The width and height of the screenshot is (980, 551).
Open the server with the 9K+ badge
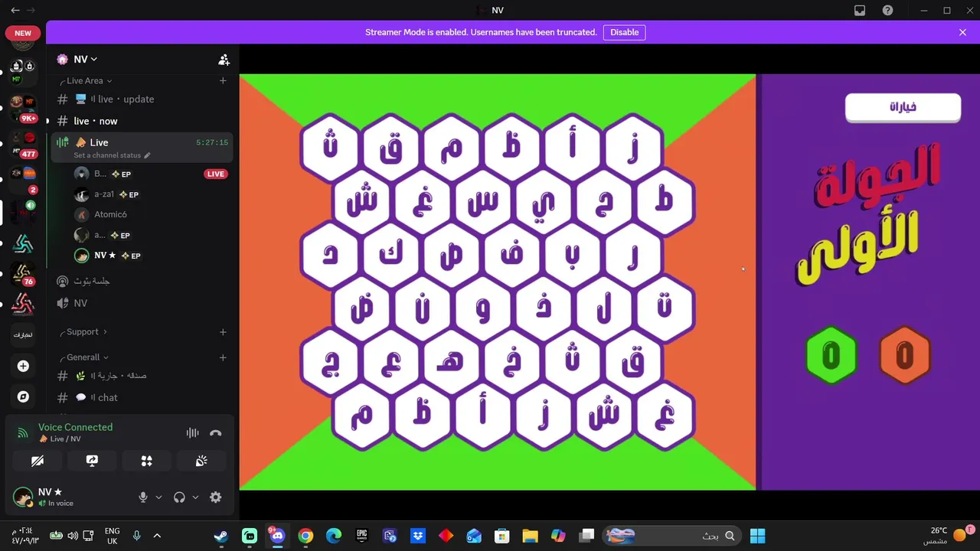[24, 108]
